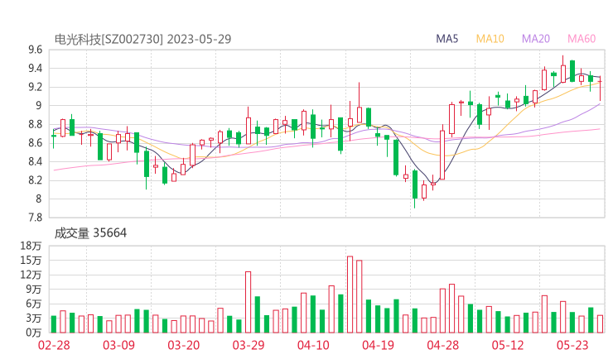613x364 pixels.
Task: Click the 6万 volume axis value
Action: pos(34,304)
